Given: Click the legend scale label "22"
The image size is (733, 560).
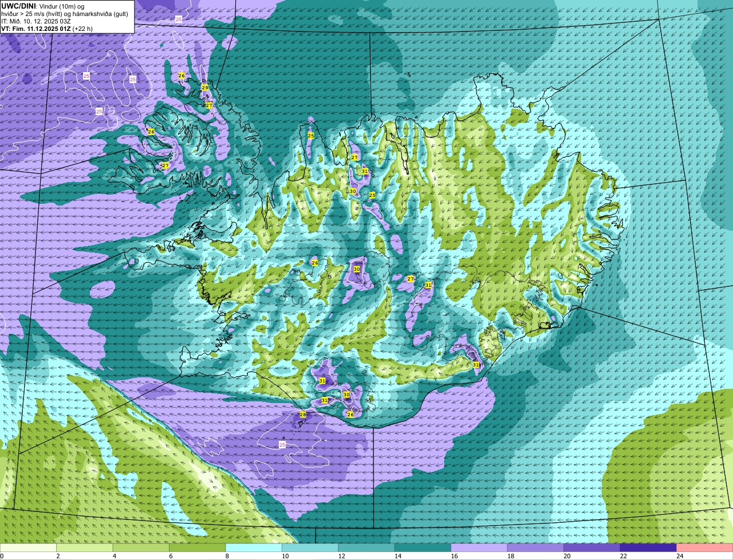Looking at the screenshot, I should pyautogui.click(x=623, y=556).
